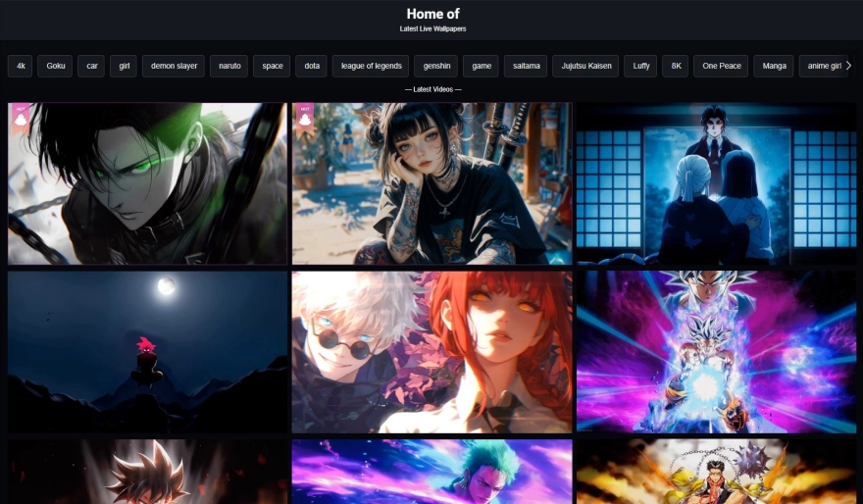The height and width of the screenshot is (504, 863).
Task: Click the HOT badge on the green-eyed swordsman wallpaper
Action: click(x=21, y=118)
